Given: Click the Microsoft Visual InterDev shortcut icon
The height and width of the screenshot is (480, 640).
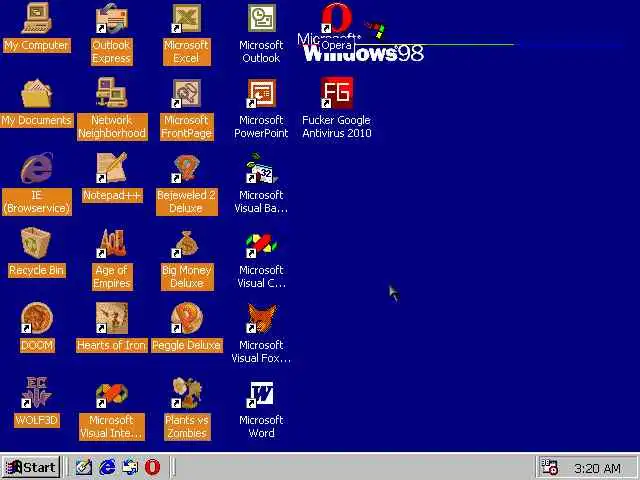Looking at the screenshot, I should [x=111, y=395].
